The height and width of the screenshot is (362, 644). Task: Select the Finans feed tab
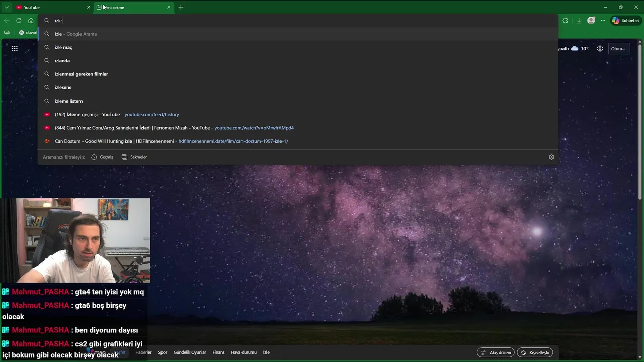pos(218,352)
